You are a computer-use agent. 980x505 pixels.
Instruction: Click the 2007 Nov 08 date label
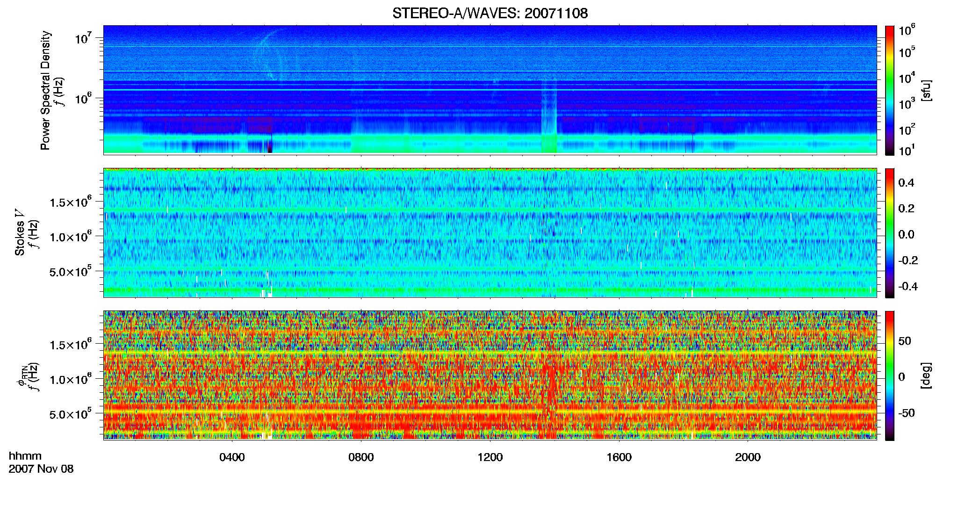(41, 469)
